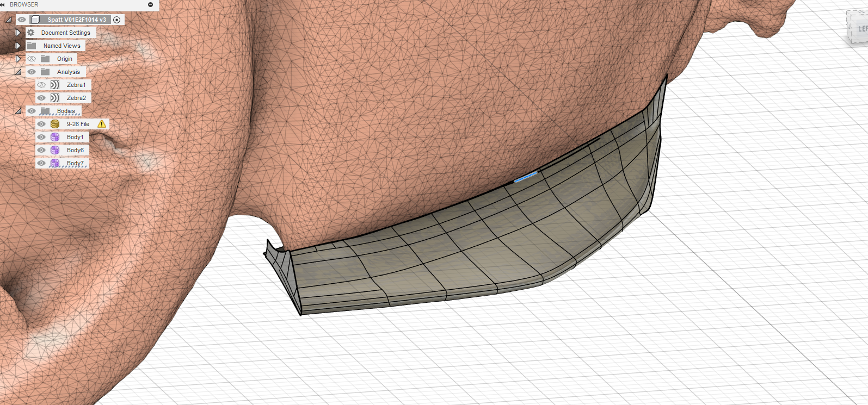Click the Zebra1 analysis stripe icon
Viewport: 868px width, 405px height.
click(x=55, y=85)
